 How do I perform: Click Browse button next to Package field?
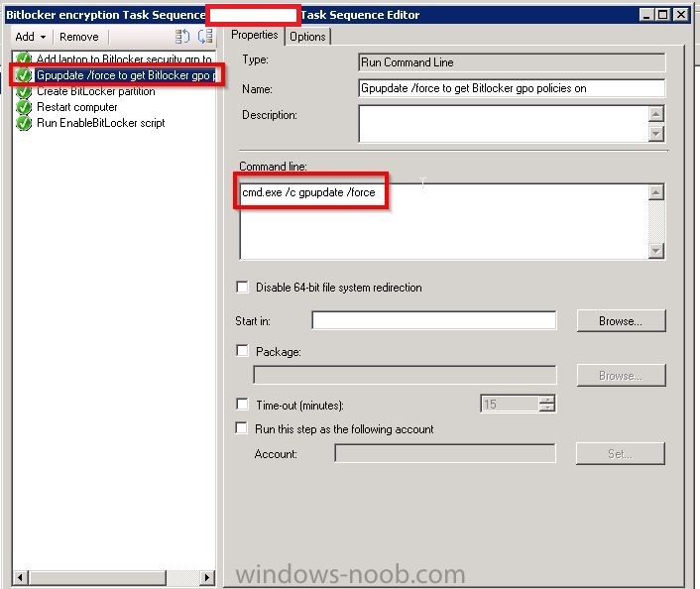[621, 376]
